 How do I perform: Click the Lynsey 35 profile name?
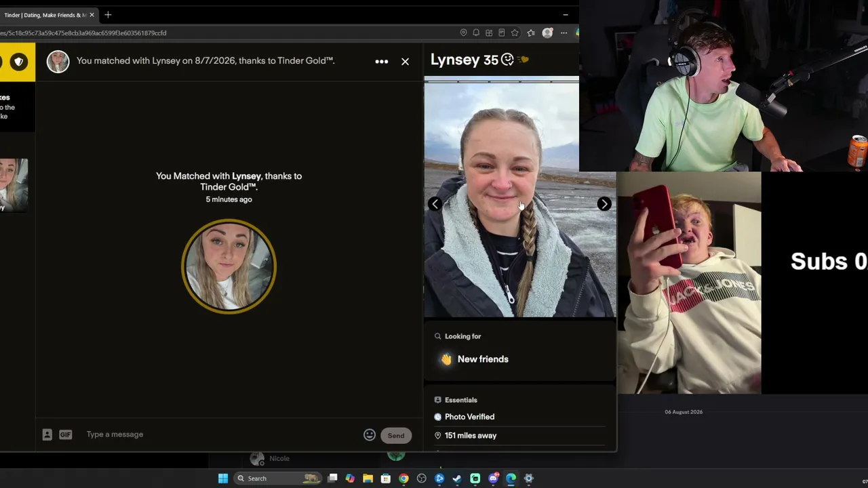(x=465, y=60)
